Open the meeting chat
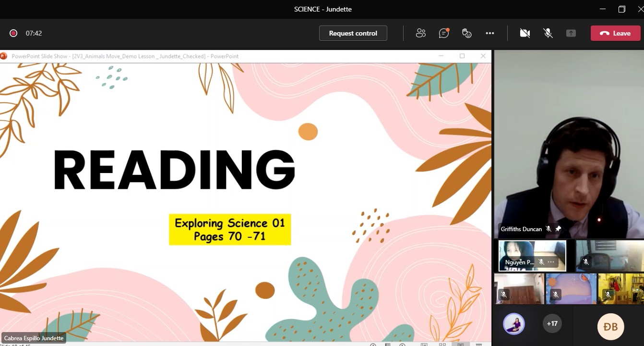The width and height of the screenshot is (644, 346). tap(444, 33)
